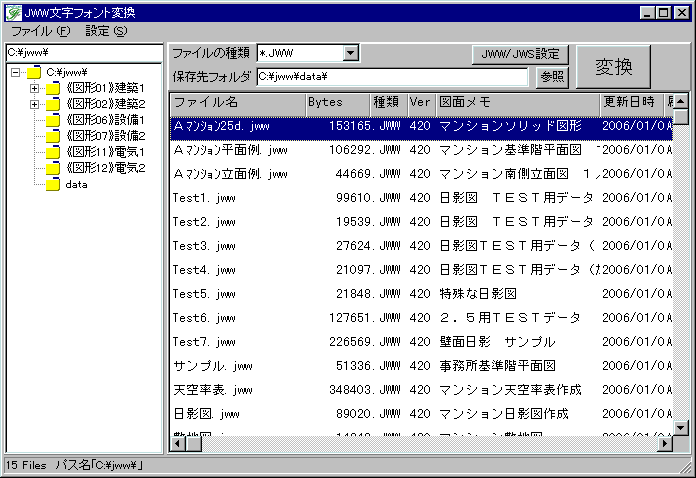Screen dimensions: 696x478
Task: Select the 《図形11》電気1 folder icon
Action: click(x=53, y=152)
